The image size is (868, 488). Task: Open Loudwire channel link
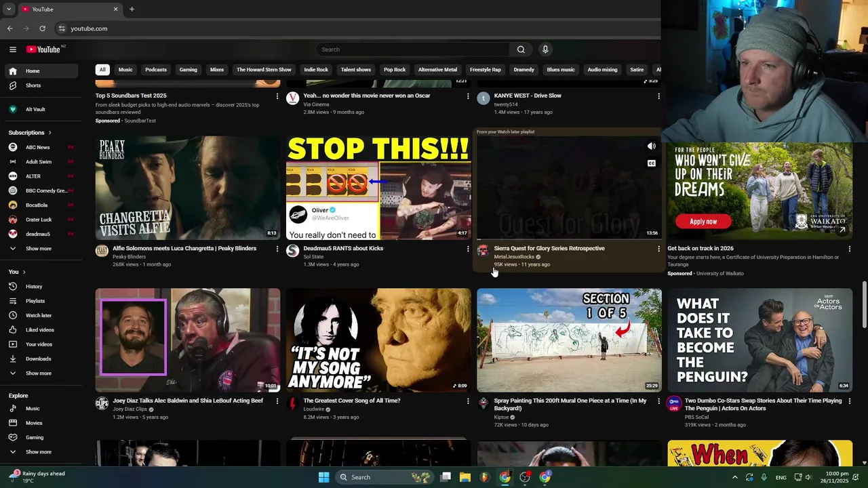314,409
